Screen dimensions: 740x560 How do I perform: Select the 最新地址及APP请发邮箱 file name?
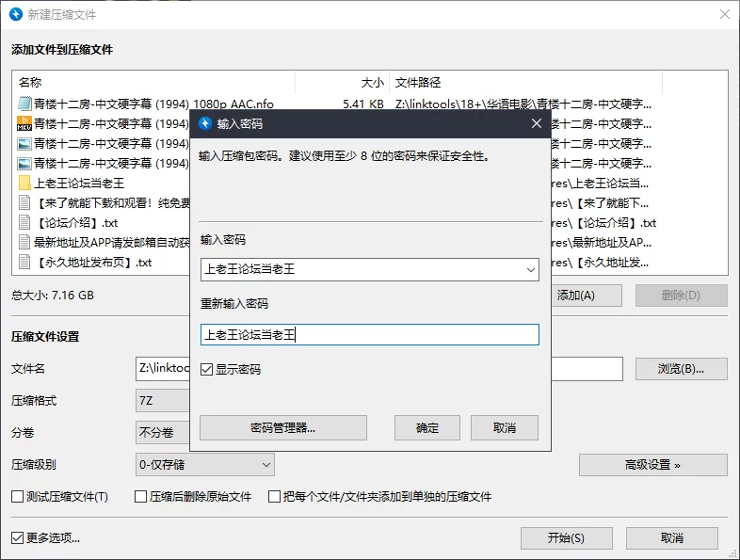pyautogui.click(x=111, y=243)
